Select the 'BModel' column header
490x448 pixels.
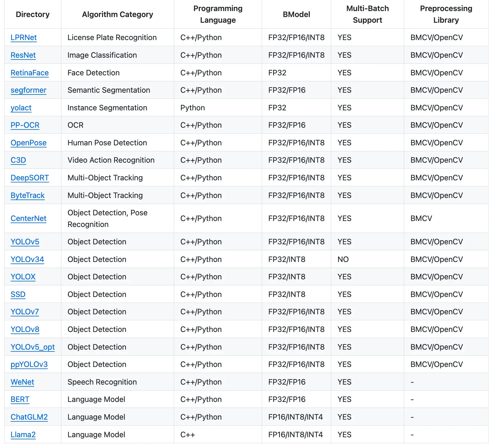click(x=296, y=14)
